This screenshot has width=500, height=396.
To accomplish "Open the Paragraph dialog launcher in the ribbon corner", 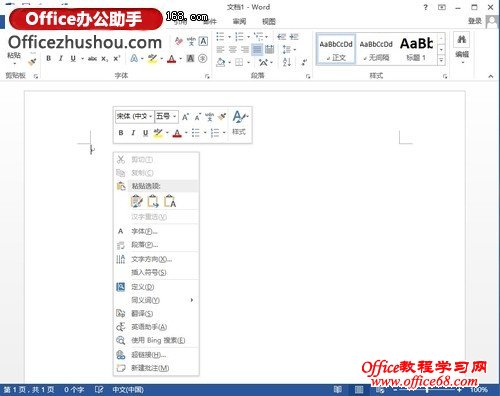I will click(308, 76).
